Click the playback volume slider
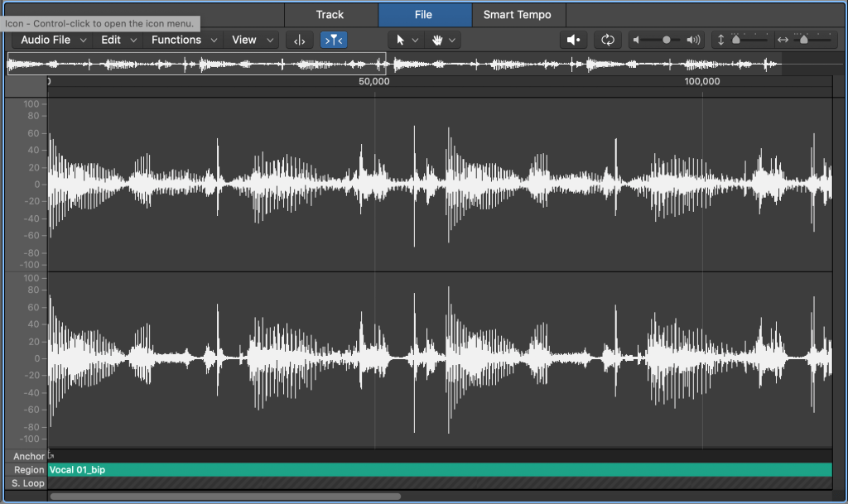The width and height of the screenshot is (848, 504). pos(665,39)
